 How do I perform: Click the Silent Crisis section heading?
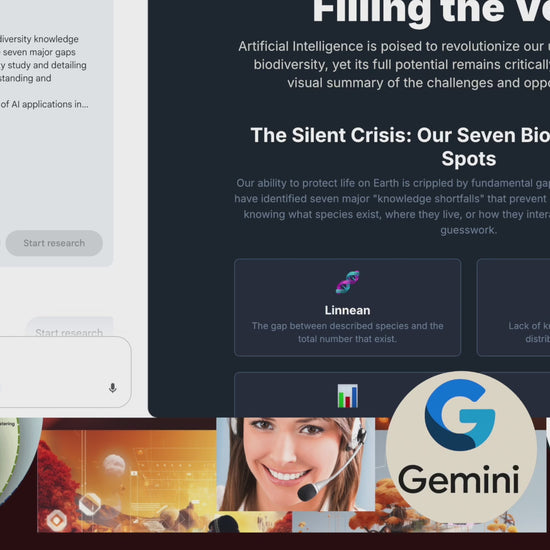pos(400,147)
